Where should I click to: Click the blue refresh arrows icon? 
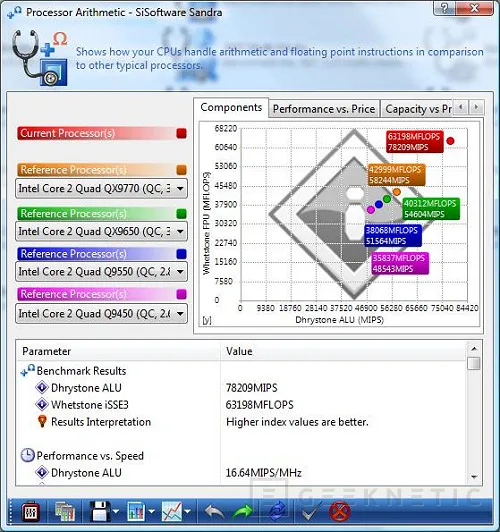(277, 511)
